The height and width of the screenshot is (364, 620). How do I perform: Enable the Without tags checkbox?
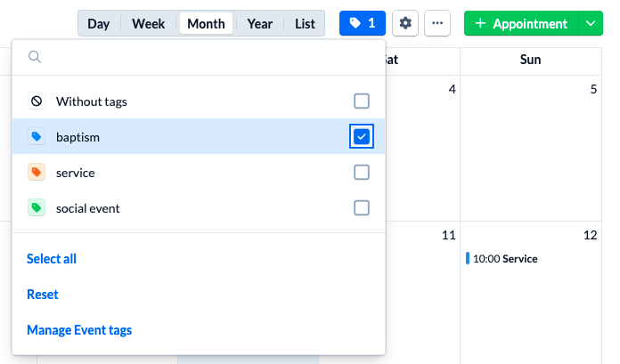click(362, 101)
